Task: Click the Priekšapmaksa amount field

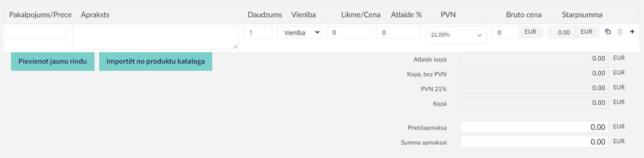Action: 534,127
